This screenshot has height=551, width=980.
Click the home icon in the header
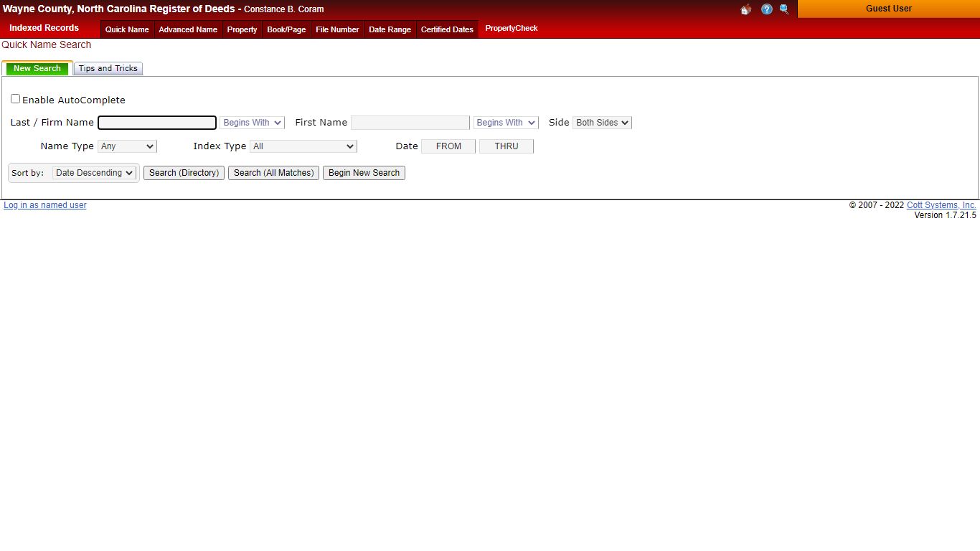[x=745, y=9]
